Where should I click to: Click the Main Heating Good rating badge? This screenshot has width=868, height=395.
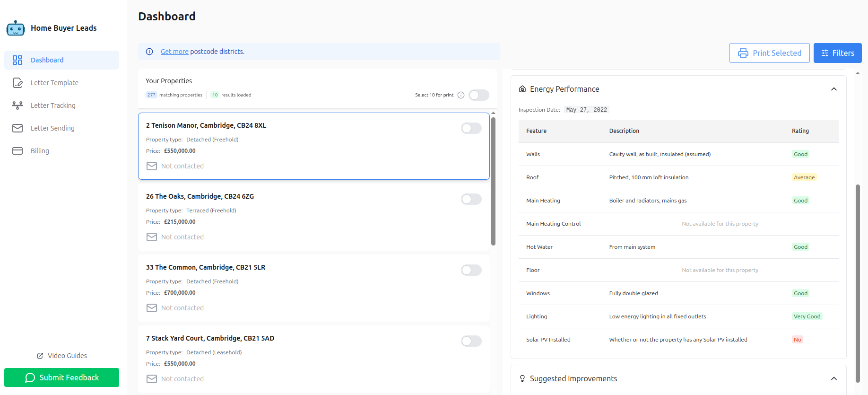800,201
